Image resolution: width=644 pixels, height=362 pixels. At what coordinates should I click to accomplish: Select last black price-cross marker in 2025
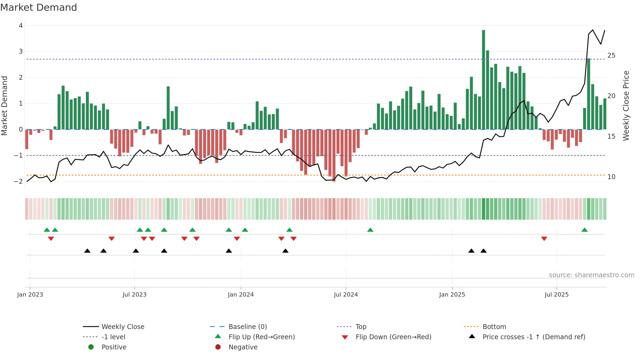coord(484,251)
